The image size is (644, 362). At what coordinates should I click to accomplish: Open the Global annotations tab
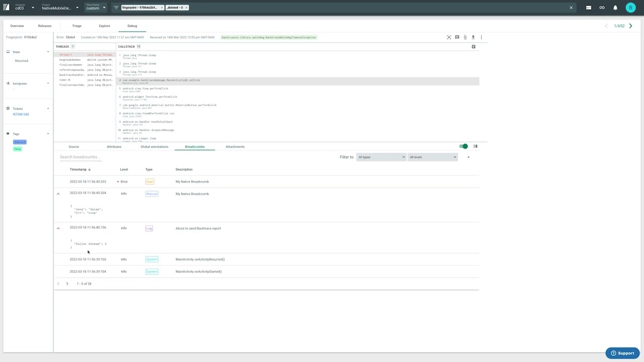pos(154,147)
